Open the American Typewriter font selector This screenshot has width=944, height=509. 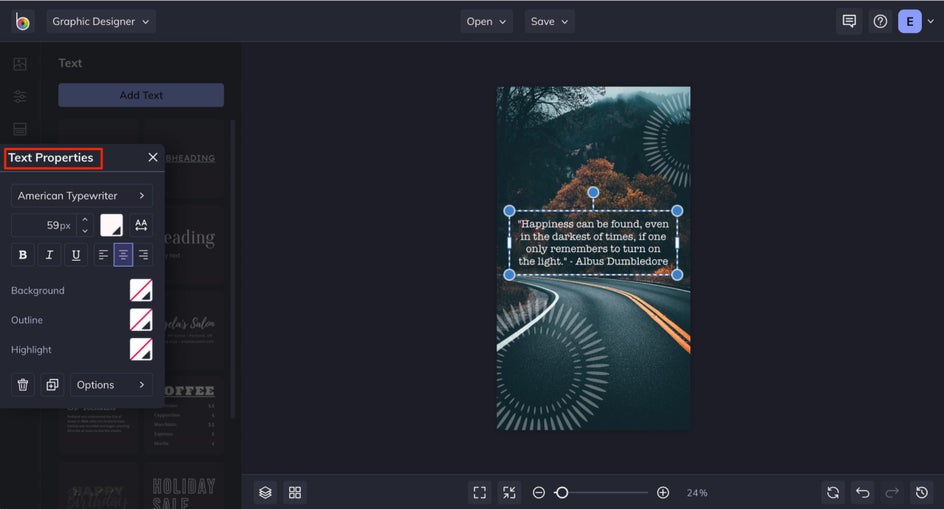82,196
